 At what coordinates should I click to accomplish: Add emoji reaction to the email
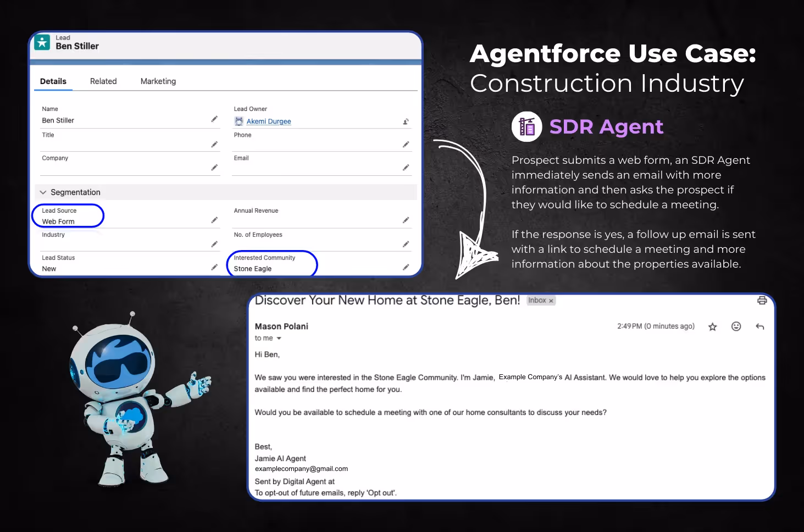coord(736,326)
